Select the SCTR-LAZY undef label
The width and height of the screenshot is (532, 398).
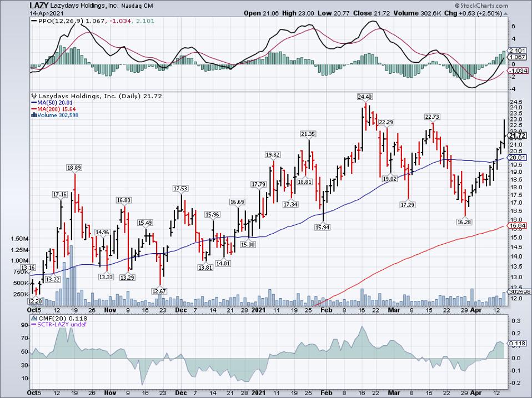pyautogui.click(x=62, y=324)
